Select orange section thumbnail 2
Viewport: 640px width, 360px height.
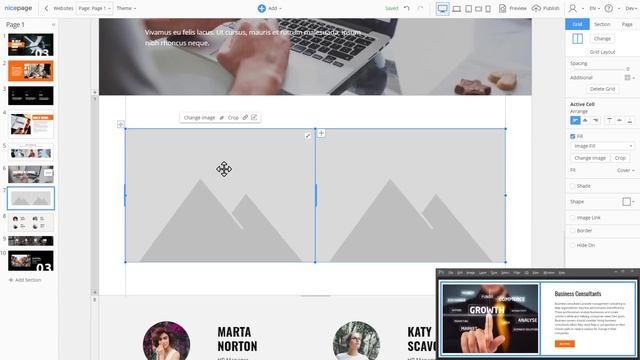click(x=31, y=71)
